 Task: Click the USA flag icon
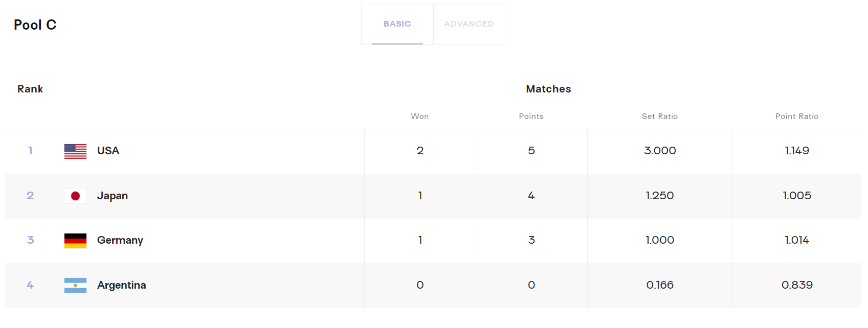pyautogui.click(x=75, y=151)
